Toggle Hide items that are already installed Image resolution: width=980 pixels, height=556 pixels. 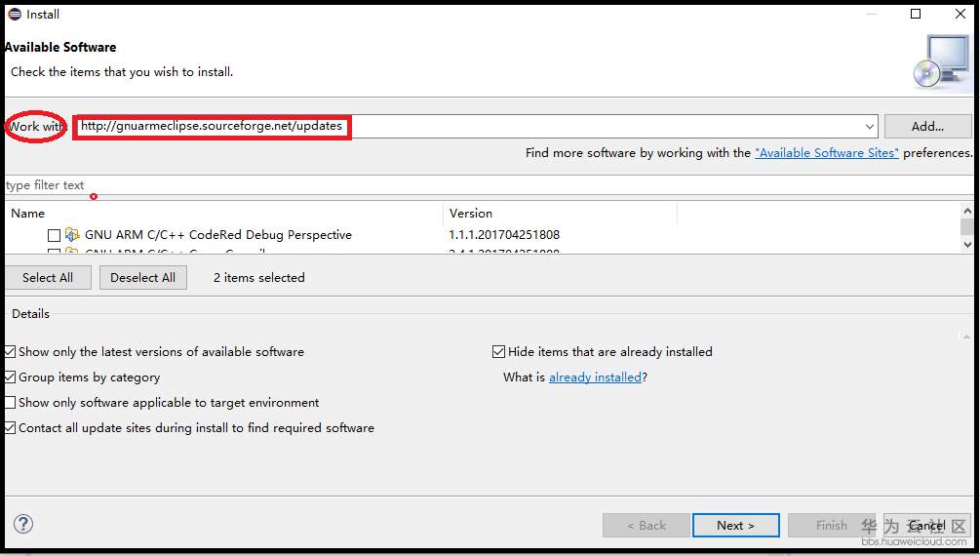click(x=498, y=352)
